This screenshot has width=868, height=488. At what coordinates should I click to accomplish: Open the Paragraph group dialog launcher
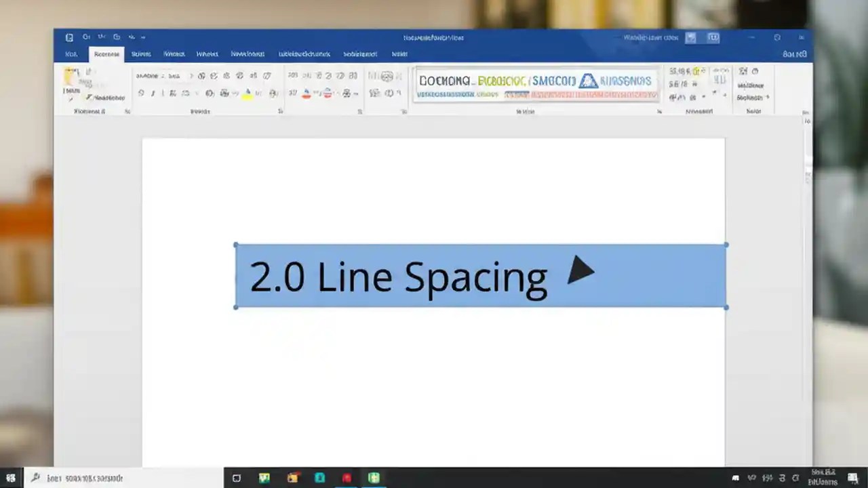(x=359, y=110)
